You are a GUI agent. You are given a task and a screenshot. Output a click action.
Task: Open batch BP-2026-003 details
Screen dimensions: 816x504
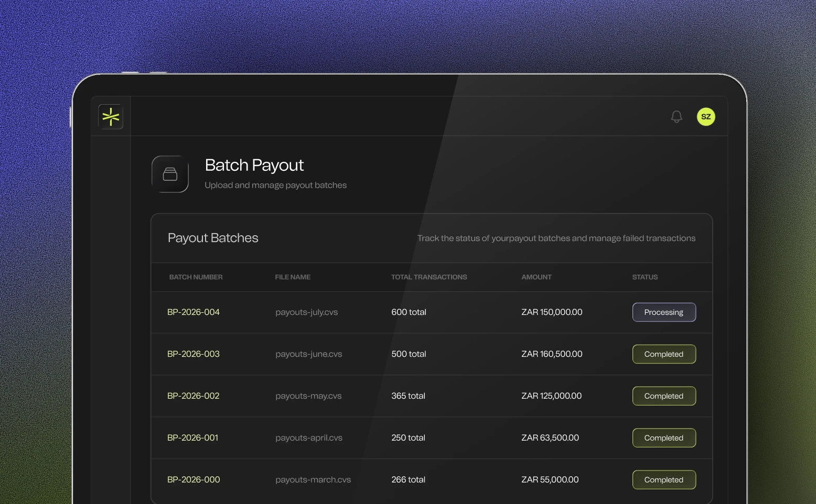coord(193,354)
